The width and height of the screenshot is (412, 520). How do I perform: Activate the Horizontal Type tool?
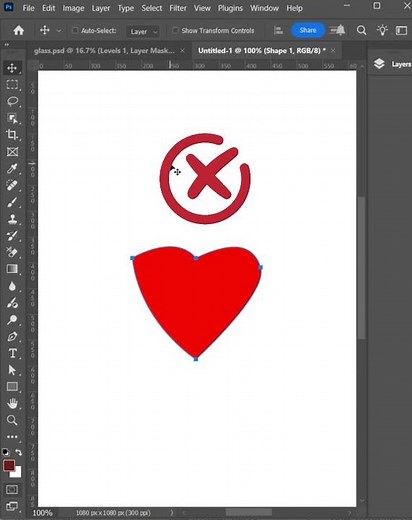12,353
